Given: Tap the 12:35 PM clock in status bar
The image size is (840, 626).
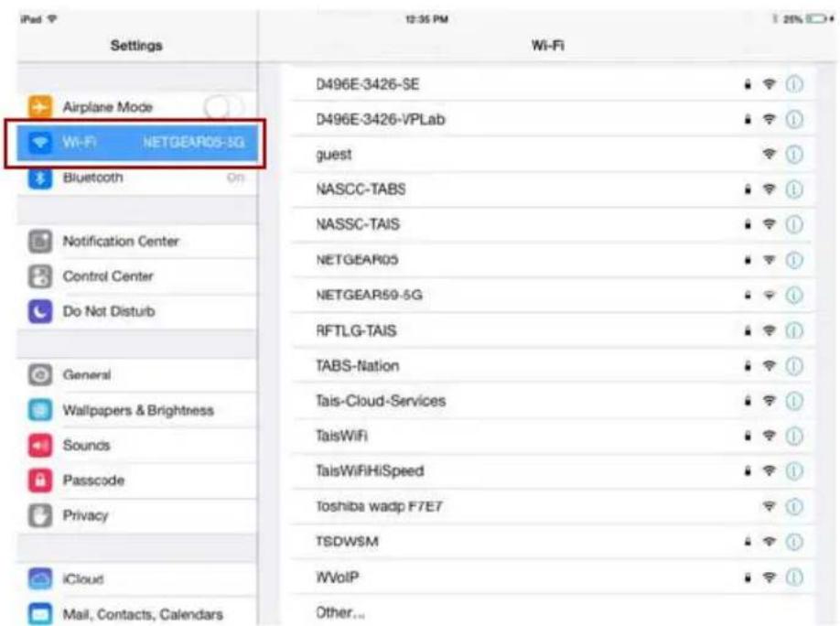Looking at the screenshot, I should (x=427, y=19).
